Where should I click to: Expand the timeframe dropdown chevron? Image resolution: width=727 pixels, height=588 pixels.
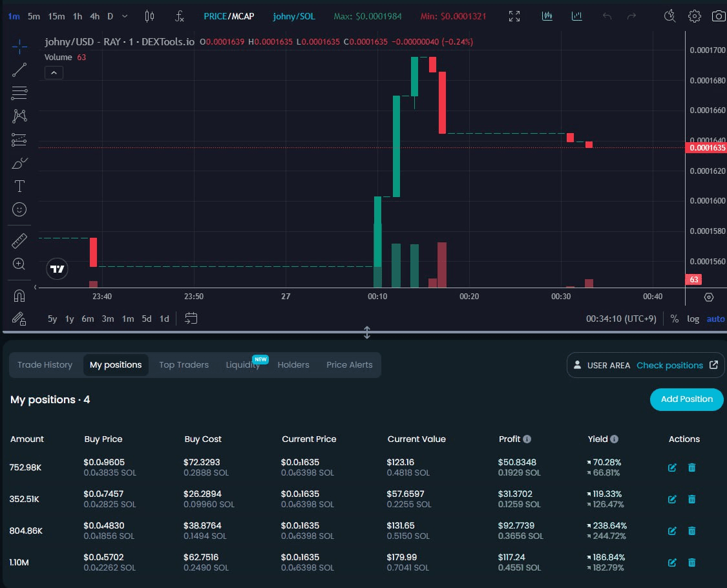pos(125,16)
